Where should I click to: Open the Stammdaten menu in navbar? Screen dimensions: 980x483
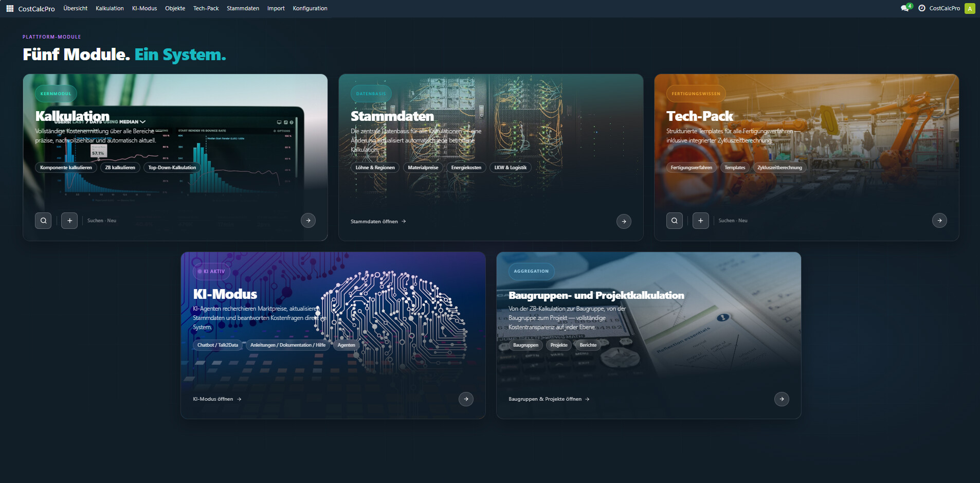point(243,8)
